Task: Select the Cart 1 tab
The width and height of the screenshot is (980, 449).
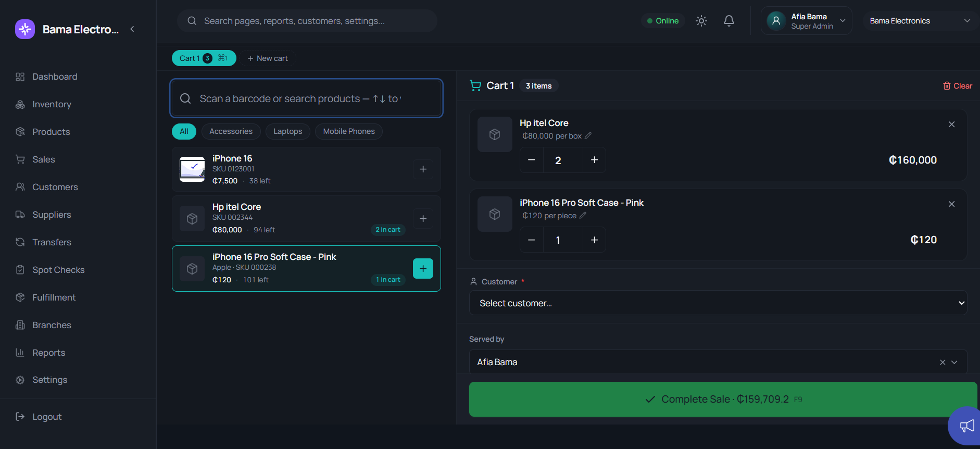Action: pyautogui.click(x=204, y=58)
